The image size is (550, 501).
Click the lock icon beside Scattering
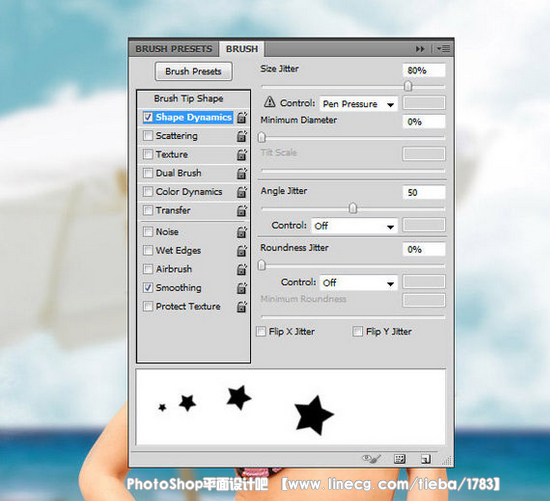click(x=242, y=136)
